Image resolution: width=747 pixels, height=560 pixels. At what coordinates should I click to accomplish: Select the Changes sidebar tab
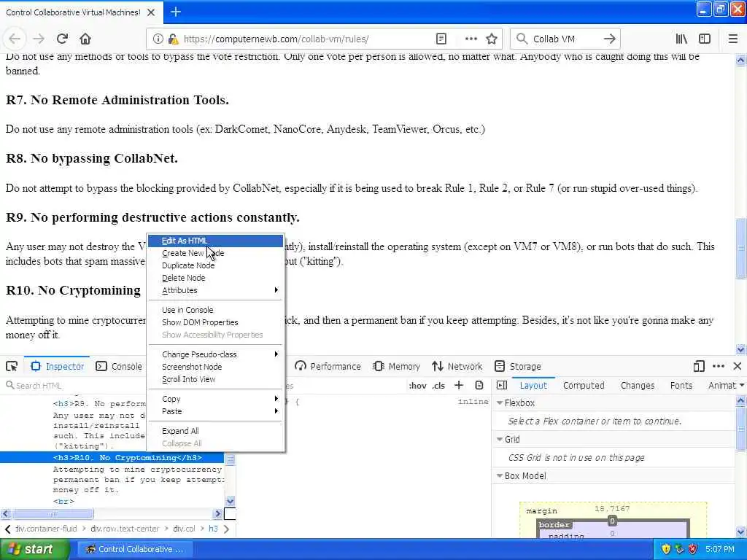tap(638, 385)
